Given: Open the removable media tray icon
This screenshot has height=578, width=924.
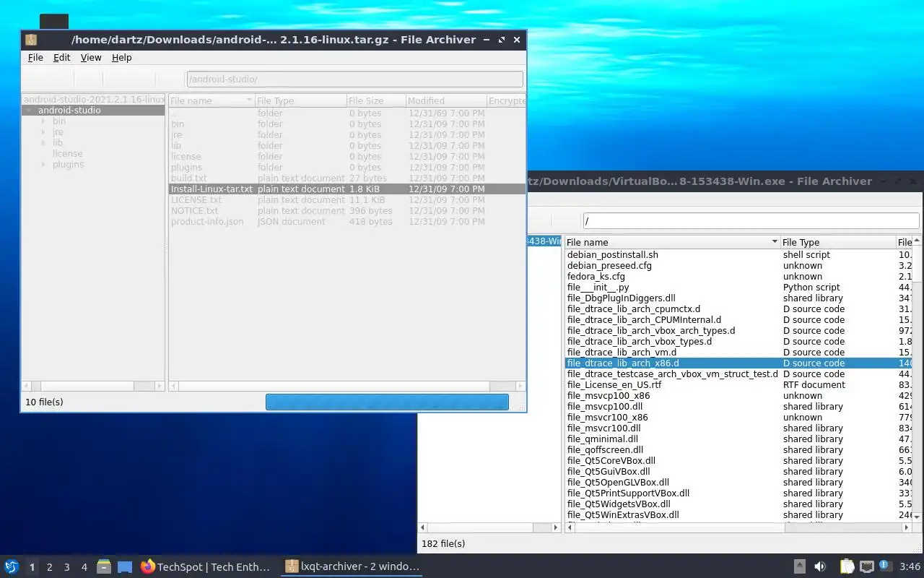Looking at the screenshot, I should pyautogui.click(x=800, y=567).
